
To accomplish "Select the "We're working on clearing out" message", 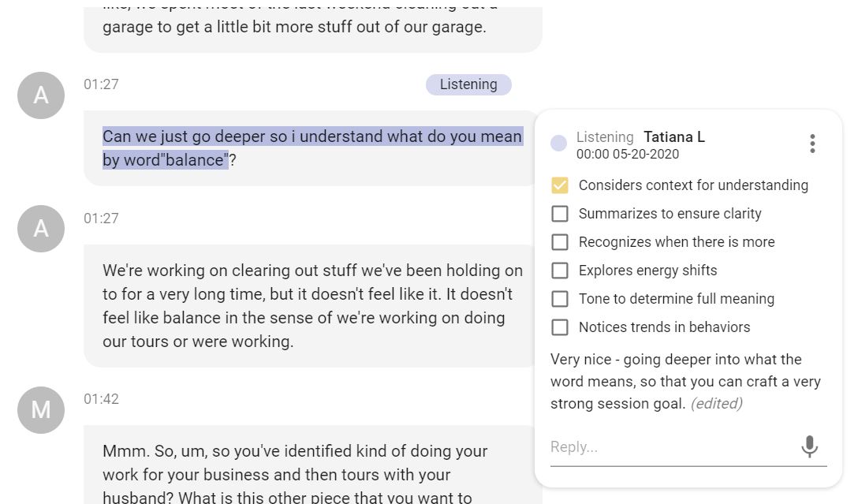I will click(311, 306).
